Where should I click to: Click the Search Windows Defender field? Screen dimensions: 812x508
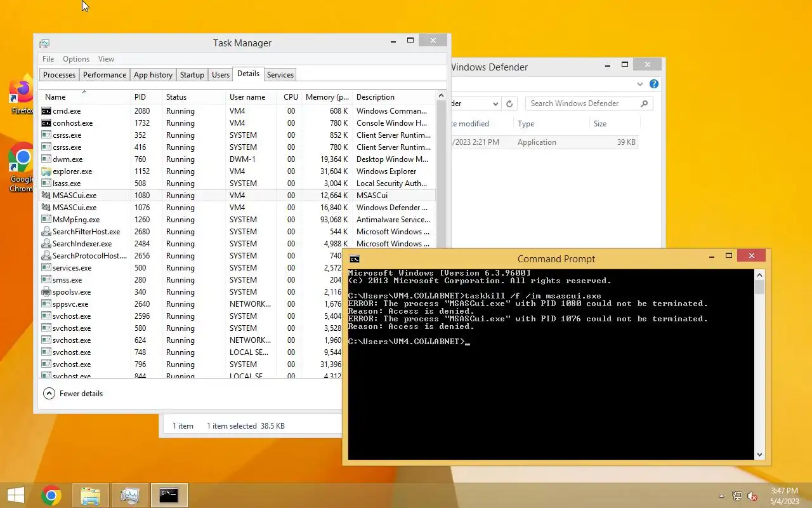(589, 104)
